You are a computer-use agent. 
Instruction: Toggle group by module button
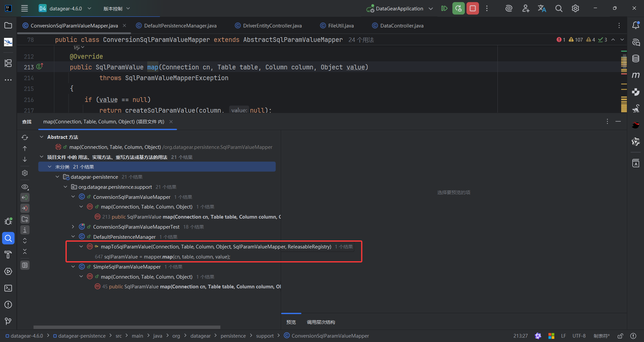(x=25, y=219)
